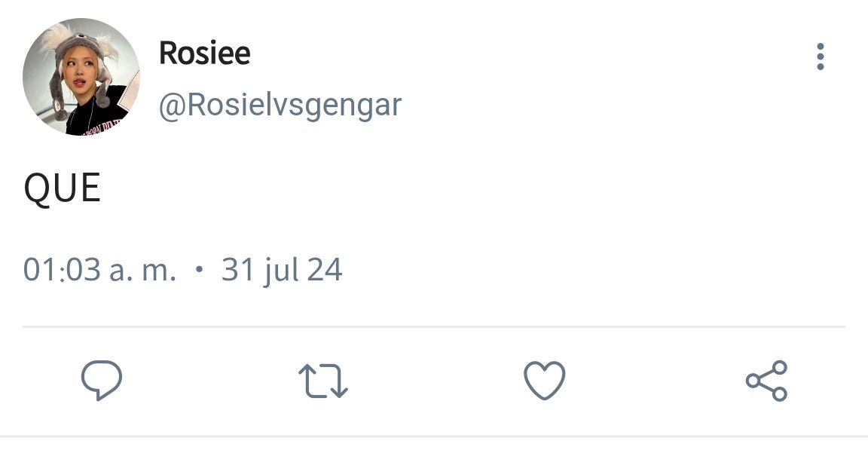868x450 pixels.
Task: Toggle the heart to favorite this post
Action: [545, 380]
